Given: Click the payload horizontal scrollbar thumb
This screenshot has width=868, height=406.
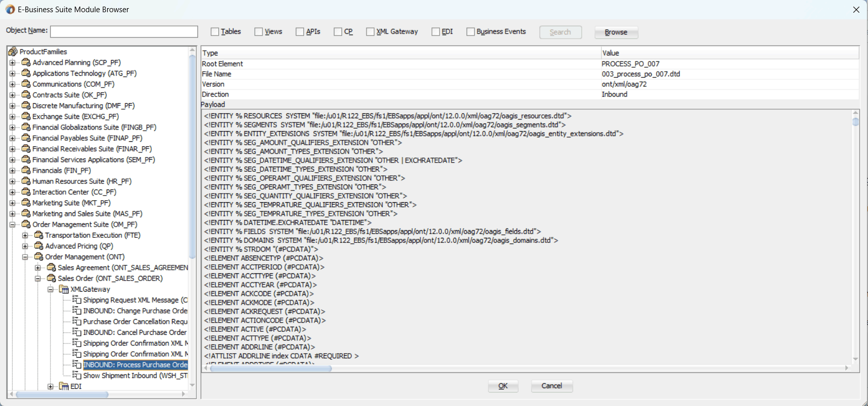Looking at the screenshot, I should tap(271, 368).
